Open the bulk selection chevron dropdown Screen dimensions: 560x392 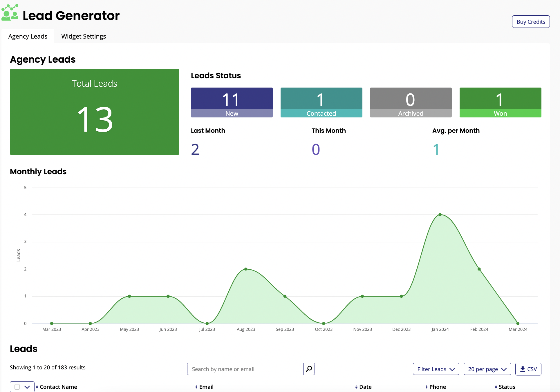[28, 386]
